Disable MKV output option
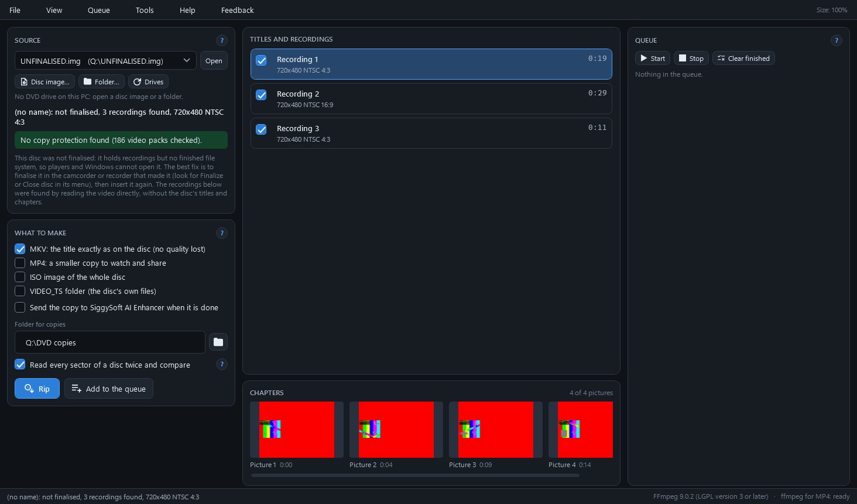Viewport: 857px width, 504px height. point(20,249)
